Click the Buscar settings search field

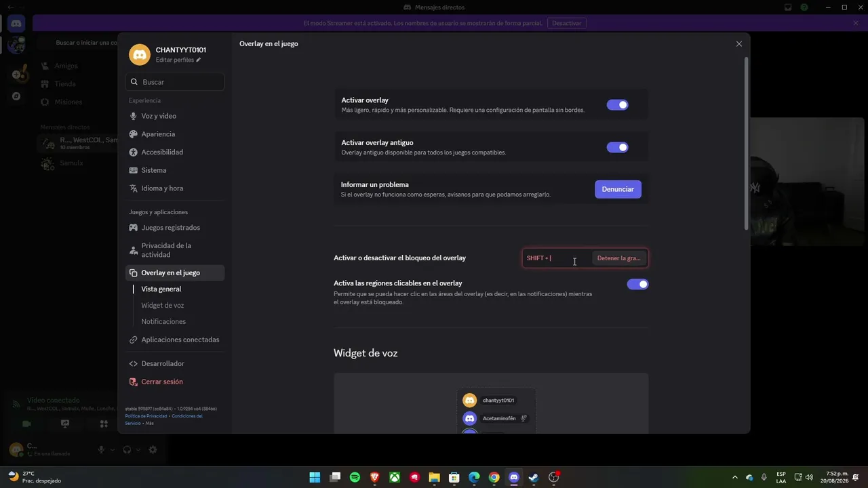pyautogui.click(x=175, y=82)
